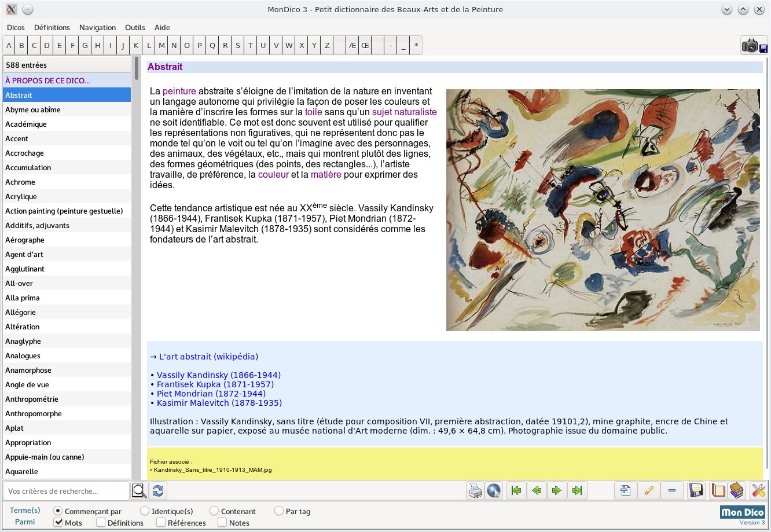Uncheck the 'Mots' checkbox

(68, 522)
